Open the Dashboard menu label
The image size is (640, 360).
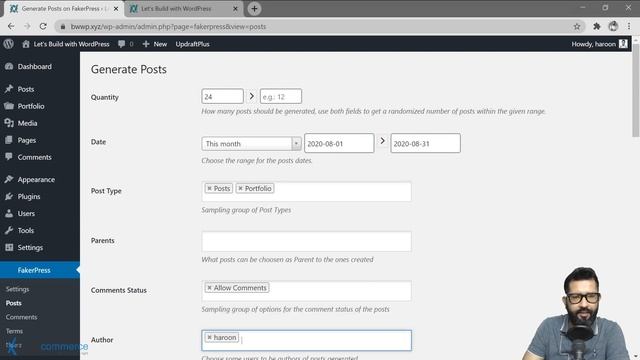(x=35, y=67)
